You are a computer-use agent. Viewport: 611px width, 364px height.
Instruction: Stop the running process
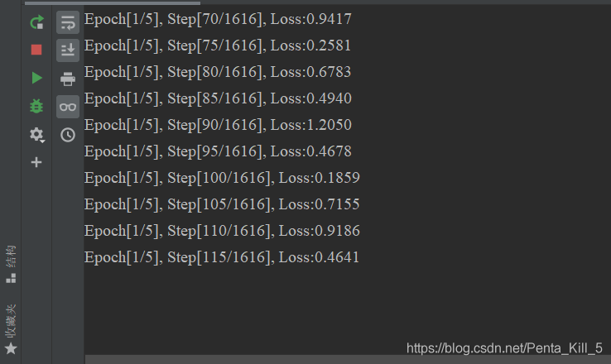tap(36, 50)
